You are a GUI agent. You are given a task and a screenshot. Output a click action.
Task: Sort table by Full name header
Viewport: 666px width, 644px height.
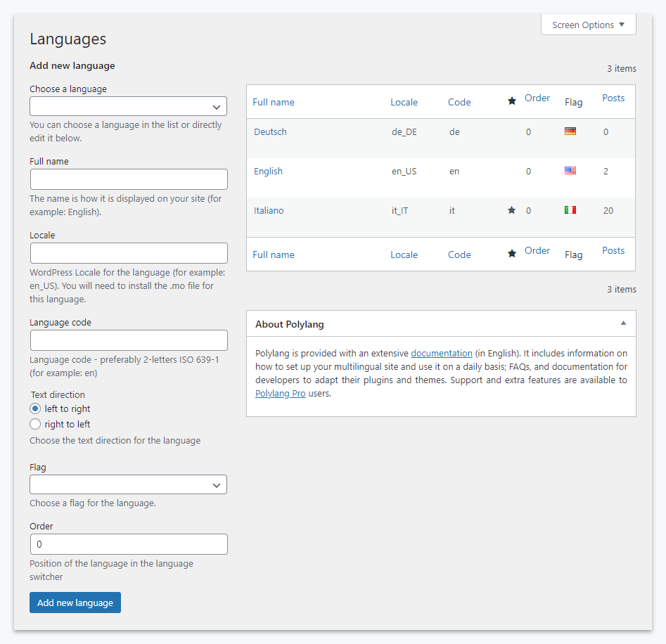tap(274, 102)
